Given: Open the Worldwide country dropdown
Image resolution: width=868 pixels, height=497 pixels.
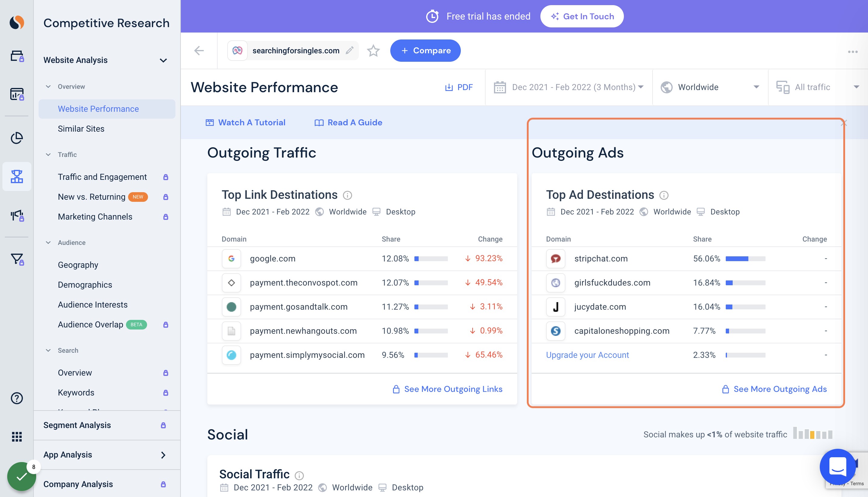Looking at the screenshot, I should (x=710, y=87).
